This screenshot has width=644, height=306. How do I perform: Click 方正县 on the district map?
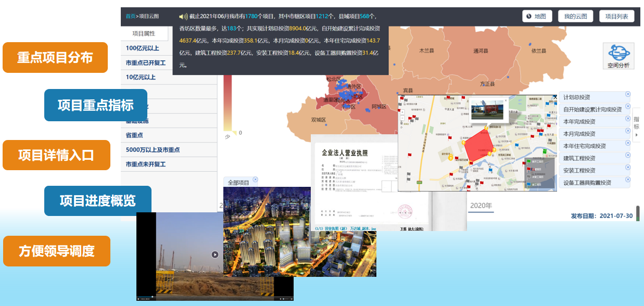[488, 83]
